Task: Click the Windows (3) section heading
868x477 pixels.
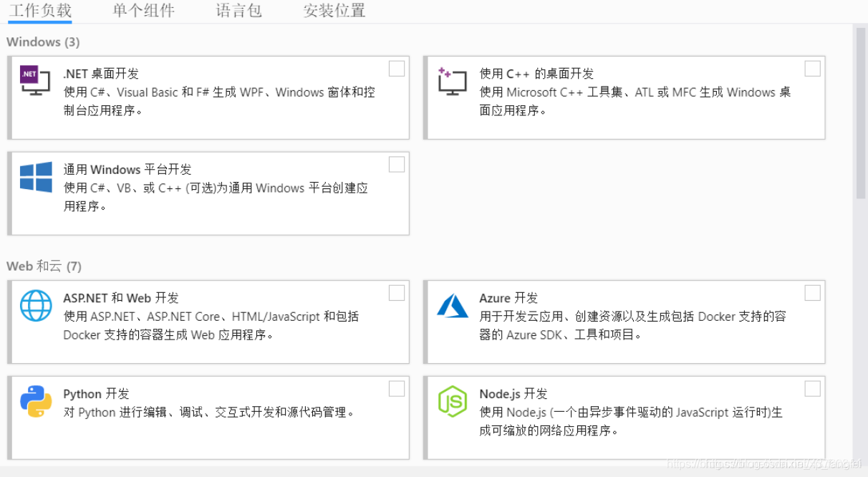Action: 43,42
